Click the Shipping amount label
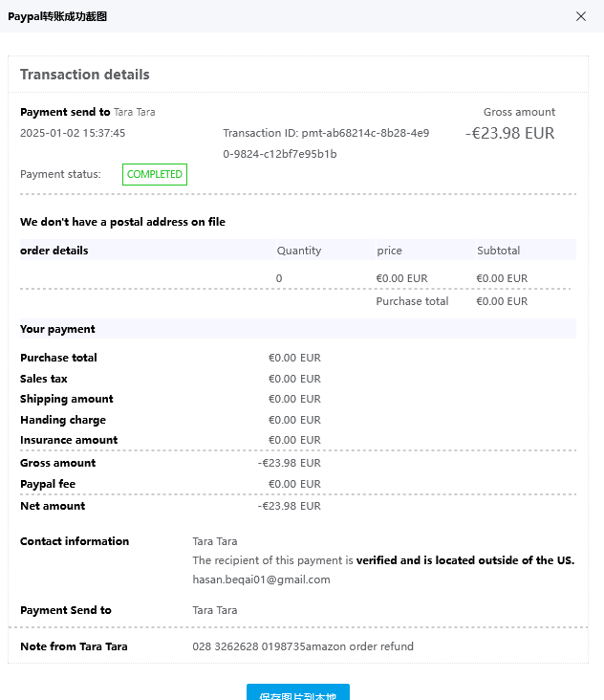 (x=67, y=399)
